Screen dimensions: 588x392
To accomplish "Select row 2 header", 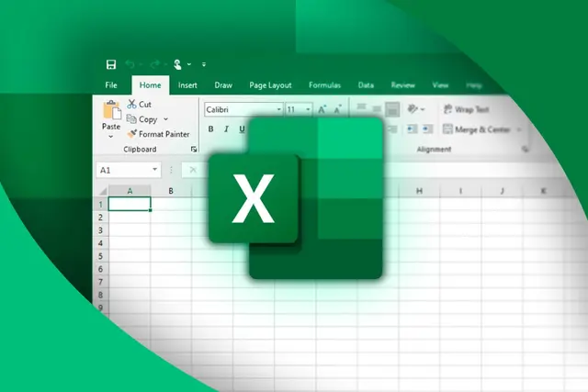I will point(100,218).
